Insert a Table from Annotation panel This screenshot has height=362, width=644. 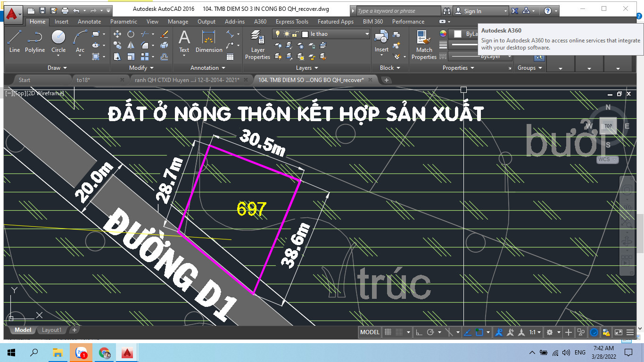point(230,57)
